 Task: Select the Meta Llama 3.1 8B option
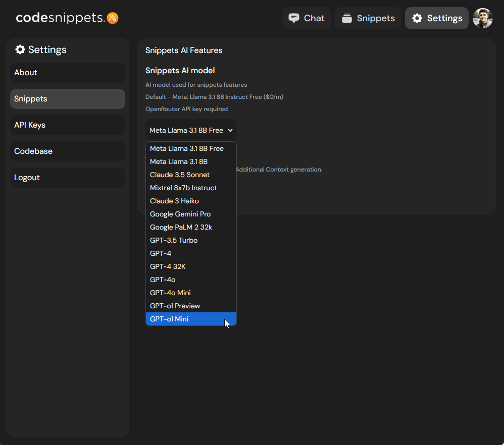click(191, 162)
